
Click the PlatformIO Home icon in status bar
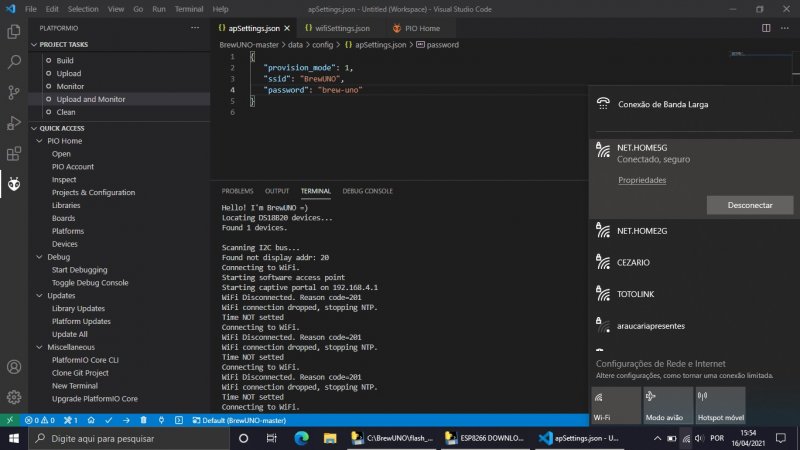[91, 420]
